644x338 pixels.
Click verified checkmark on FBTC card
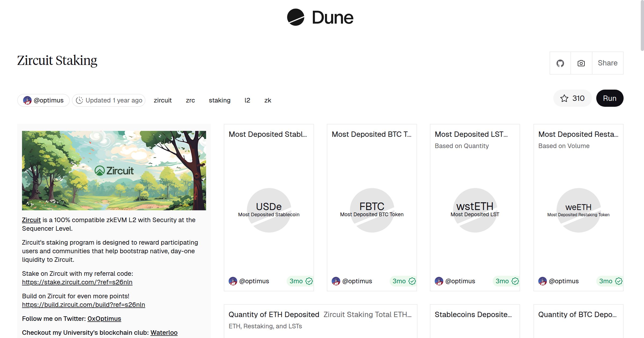[412, 281]
